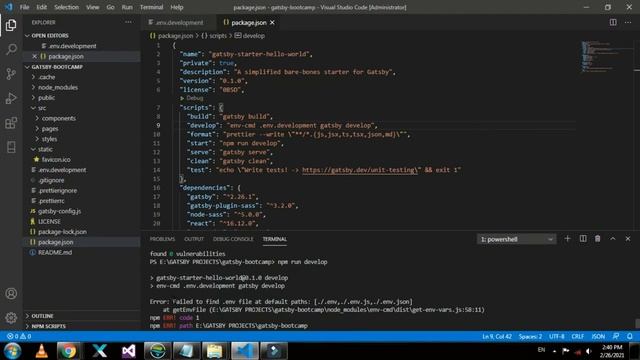Screen dimensions: 640x360
Task: Create a new terminal with plus icon
Action: tap(567, 239)
